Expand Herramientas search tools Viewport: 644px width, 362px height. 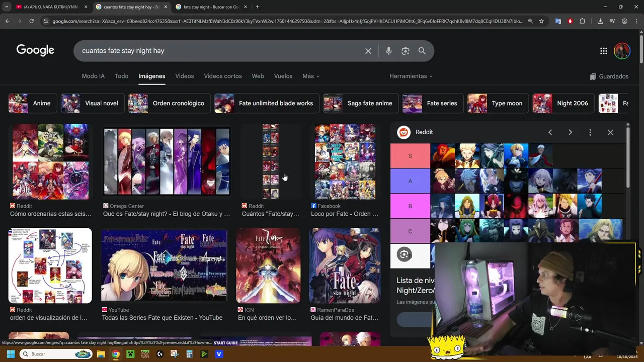[411, 76]
